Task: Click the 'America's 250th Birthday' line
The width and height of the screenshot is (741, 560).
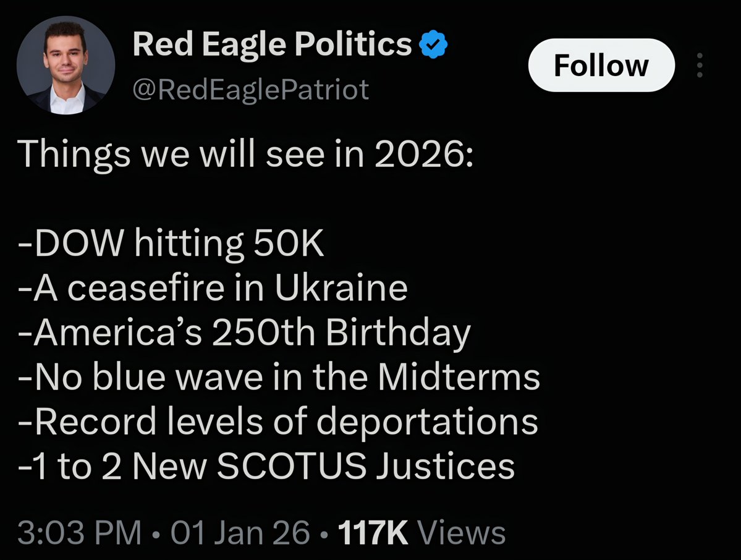Action: click(x=244, y=333)
